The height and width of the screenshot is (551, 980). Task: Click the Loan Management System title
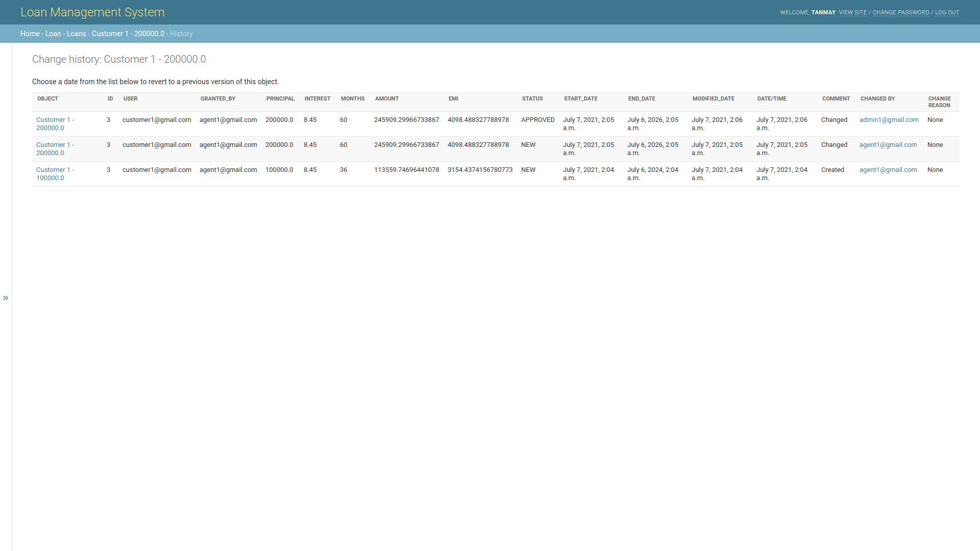[92, 12]
